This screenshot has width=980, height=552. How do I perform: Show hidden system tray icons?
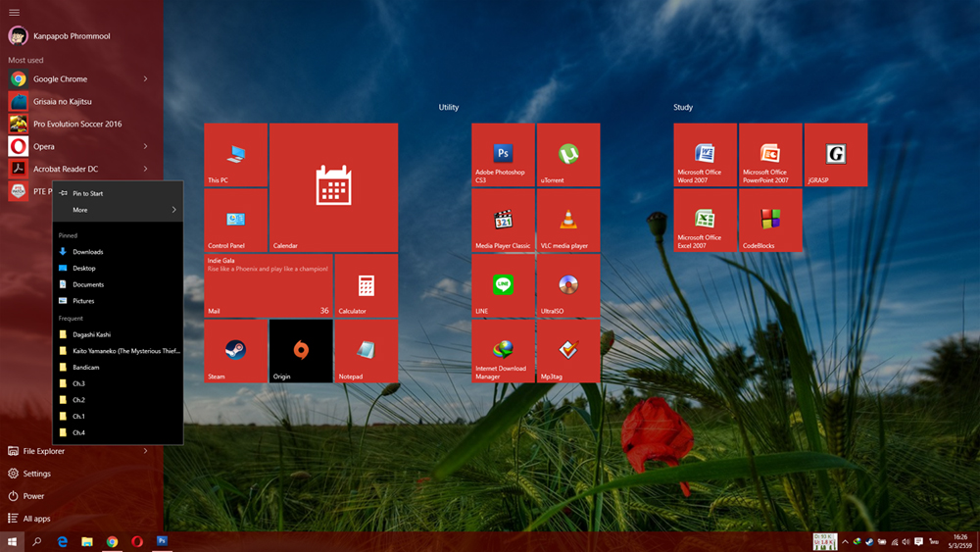click(845, 542)
